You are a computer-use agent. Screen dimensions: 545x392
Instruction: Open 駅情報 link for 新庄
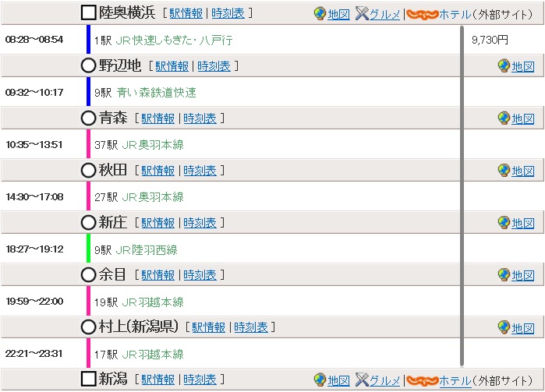tap(157, 223)
